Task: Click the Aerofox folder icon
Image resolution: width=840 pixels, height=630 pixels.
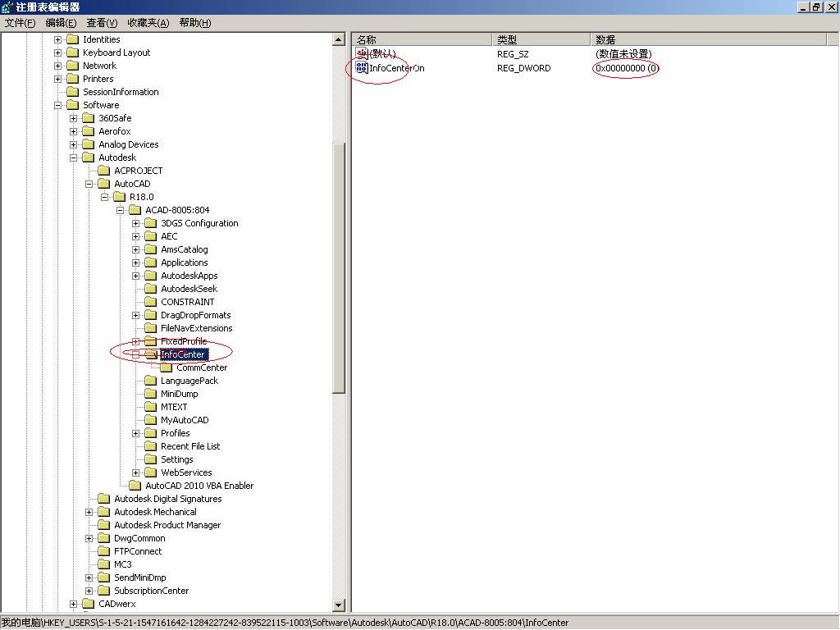Action: pyautogui.click(x=88, y=131)
